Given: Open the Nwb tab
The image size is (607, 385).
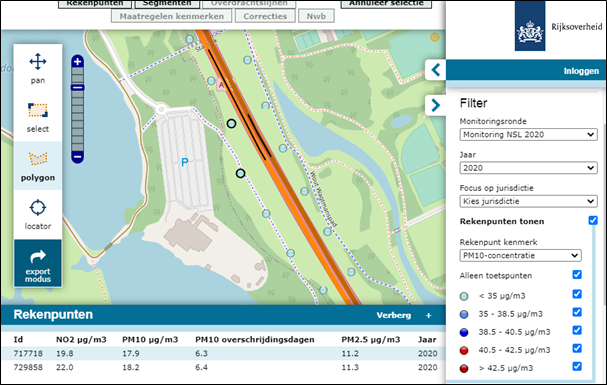Looking at the screenshot, I should pyautogui.click(x=316, y=16).
